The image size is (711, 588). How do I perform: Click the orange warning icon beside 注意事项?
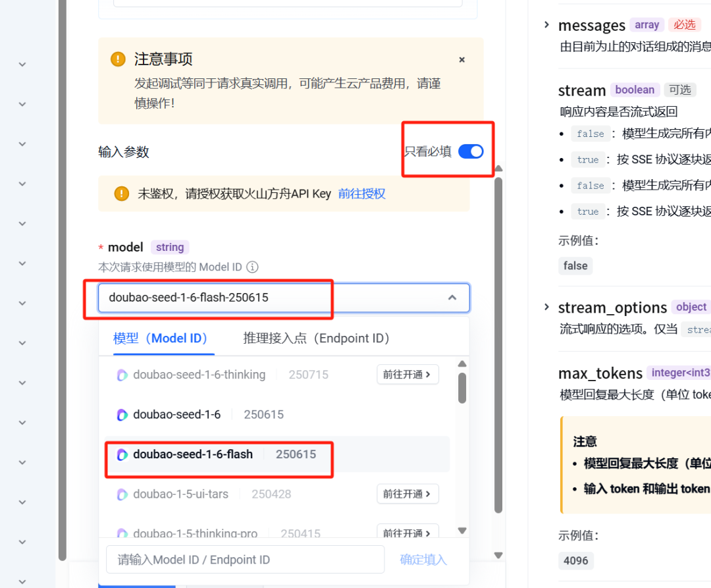click(x=118, y=59)
